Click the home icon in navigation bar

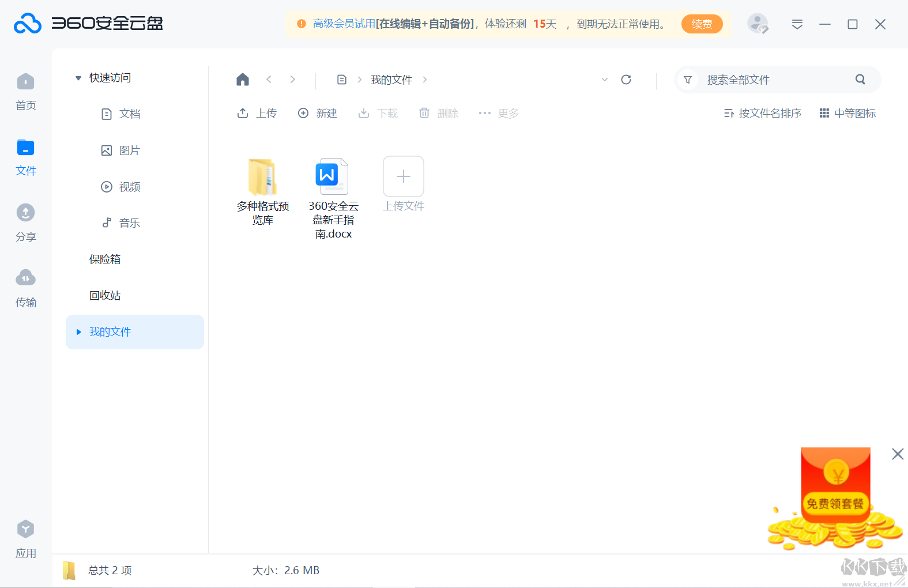[243, 80]
